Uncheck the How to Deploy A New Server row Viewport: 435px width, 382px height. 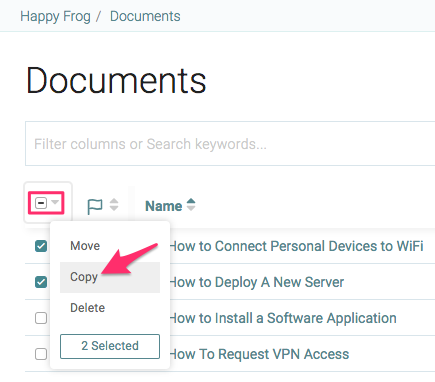(x=41, y=282)
